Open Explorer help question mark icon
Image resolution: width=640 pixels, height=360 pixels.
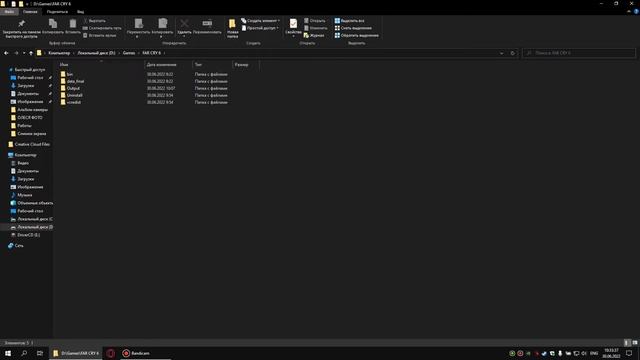tap(636, 12)
